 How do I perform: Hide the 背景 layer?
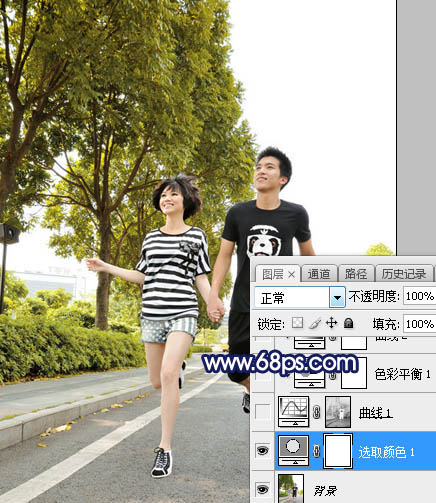pyautogui.click(x=263, y=489)
